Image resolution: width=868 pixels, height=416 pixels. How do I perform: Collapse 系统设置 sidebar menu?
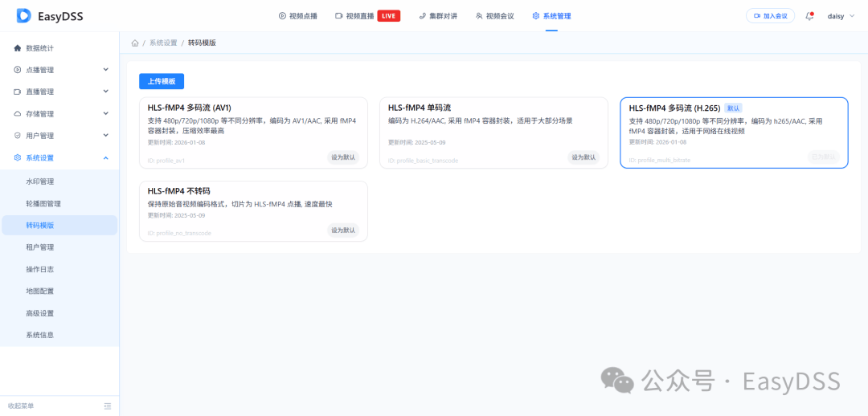pyautogui.click(x=59, y=157)
